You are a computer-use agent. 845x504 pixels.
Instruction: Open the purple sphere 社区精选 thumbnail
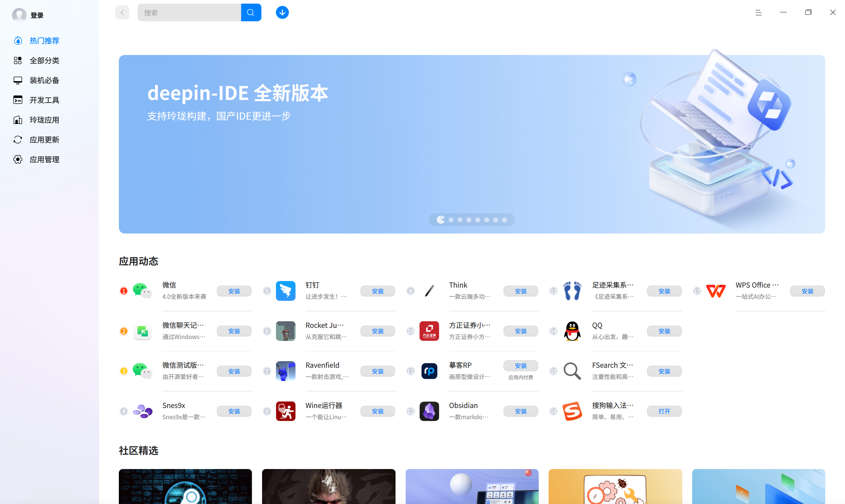(x=472, y=486)
